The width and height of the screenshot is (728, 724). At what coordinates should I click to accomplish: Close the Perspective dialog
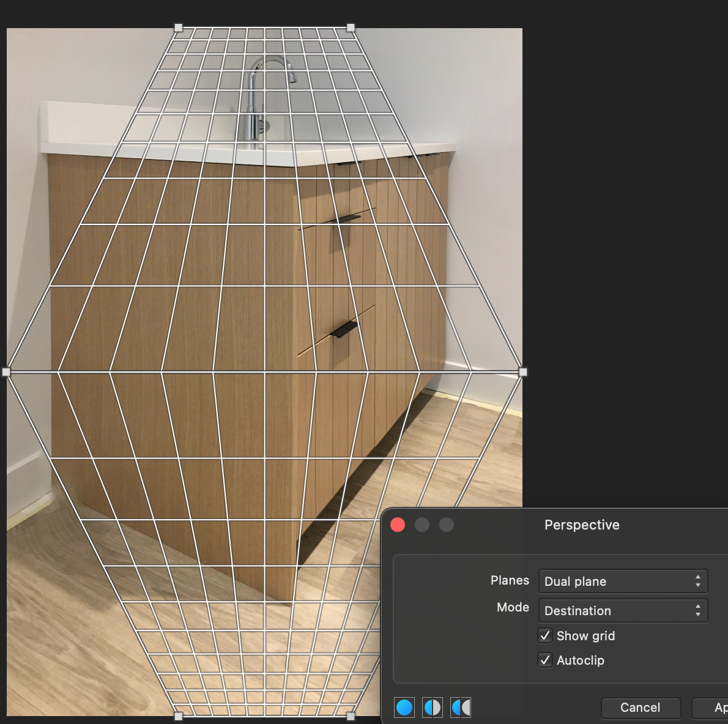point(398,525)
